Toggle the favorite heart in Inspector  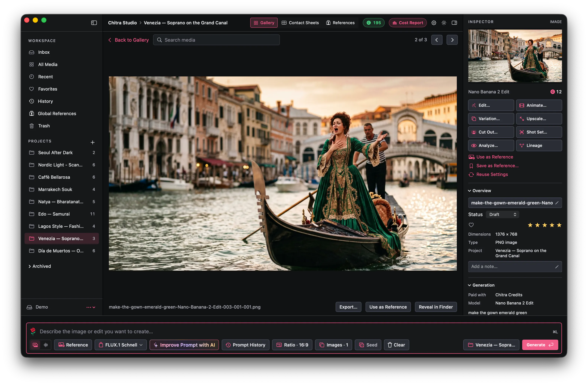471,225
